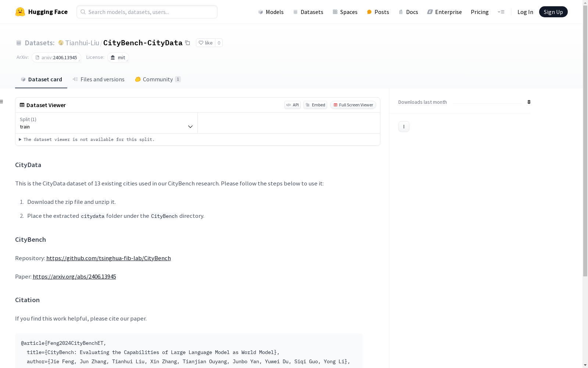Click the datasets stack icon beside Datasets:

(19, 43)
